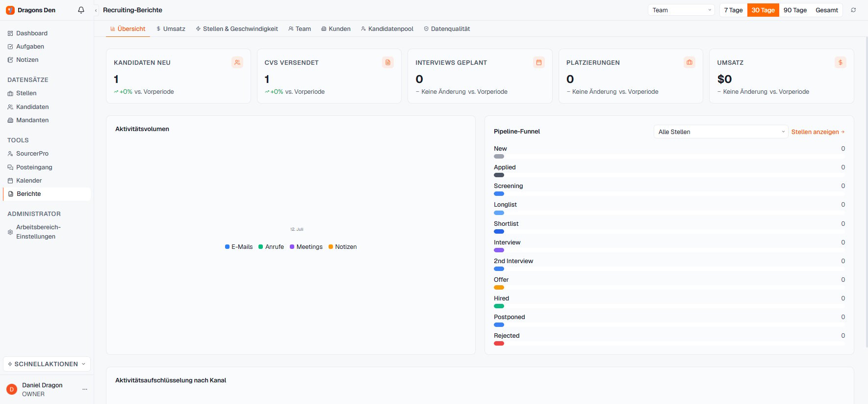The image size is (868, 404).
Task: Open Aufgaben in sidebar
Action: (47, 47)
